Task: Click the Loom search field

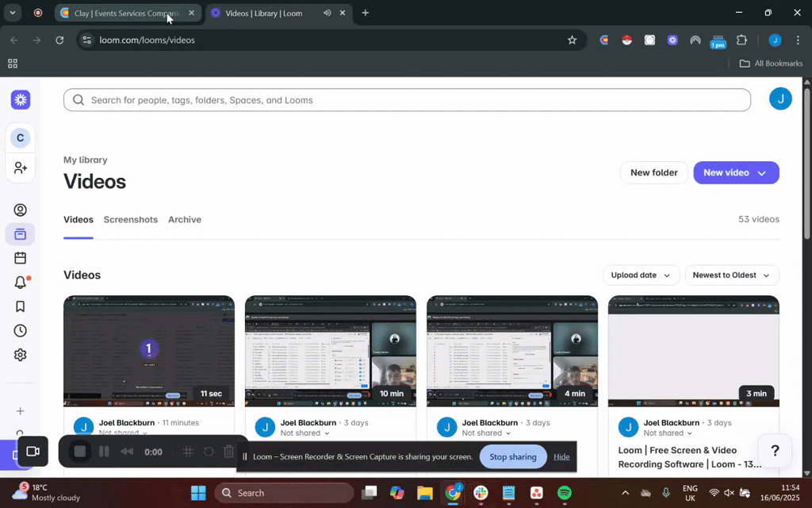Action: click(407, 100)
